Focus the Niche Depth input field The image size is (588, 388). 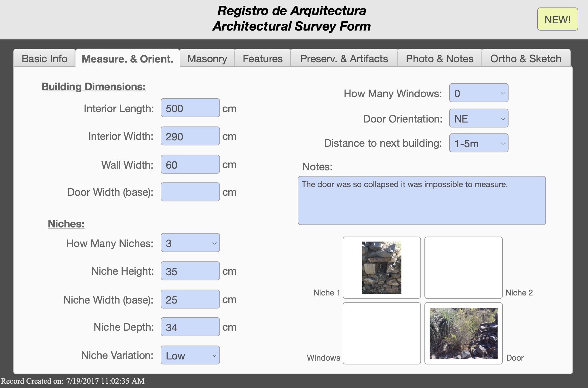[x=190, y=327]
